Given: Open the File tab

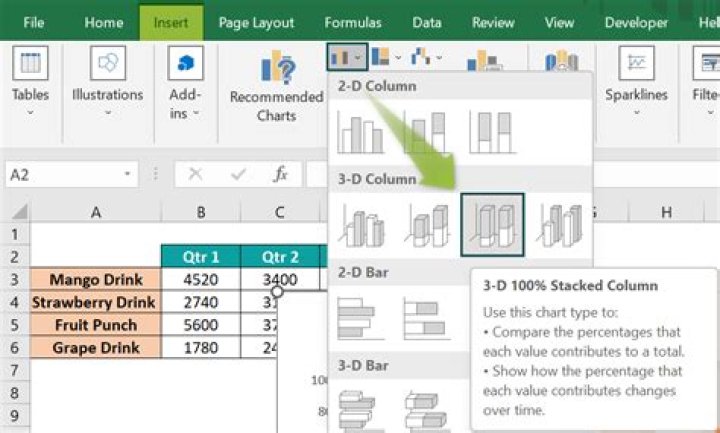Looking at the screenshot, I should (34, 22).
